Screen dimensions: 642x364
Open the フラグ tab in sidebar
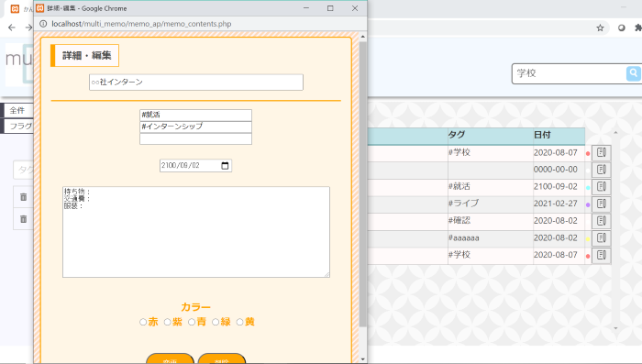(x=17, y=127)
